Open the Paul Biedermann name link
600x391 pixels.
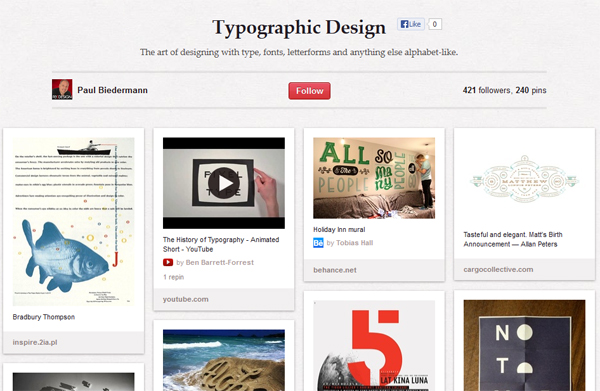tap(112, 90)
